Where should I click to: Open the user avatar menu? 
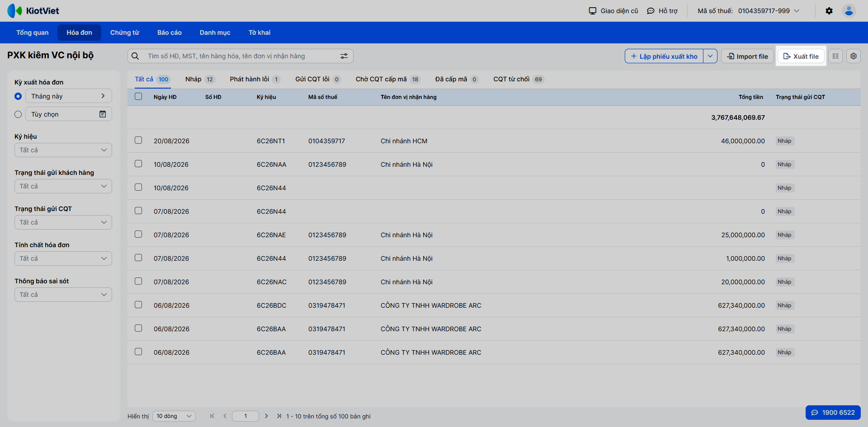(x=849, y=11)
